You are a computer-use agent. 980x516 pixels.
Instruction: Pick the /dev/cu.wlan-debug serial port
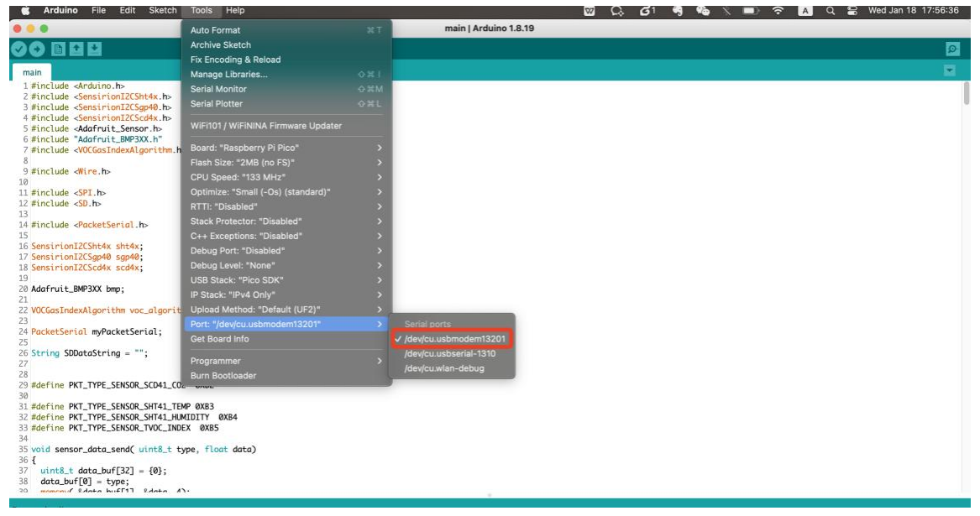(x=443, y=368)
